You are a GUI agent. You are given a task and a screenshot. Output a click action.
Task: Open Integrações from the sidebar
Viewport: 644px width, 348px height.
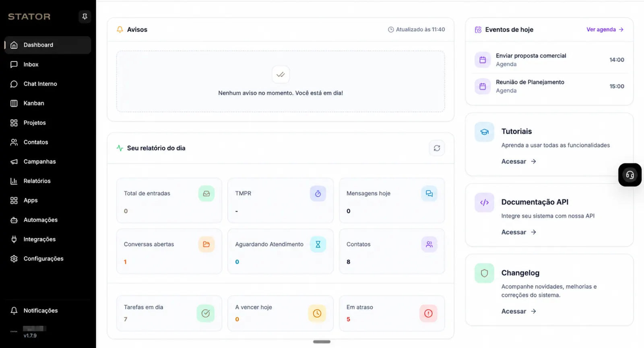coord(48,239)
